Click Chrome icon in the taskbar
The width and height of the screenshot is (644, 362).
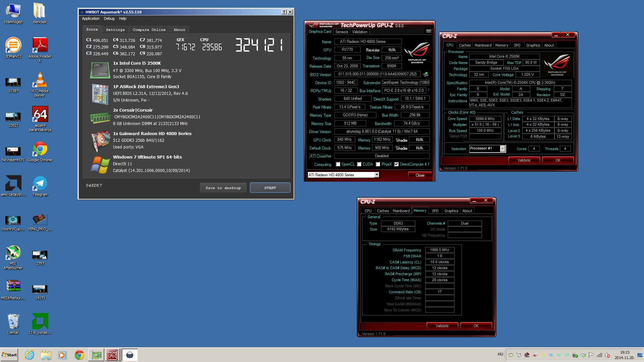tap(79, 355)
